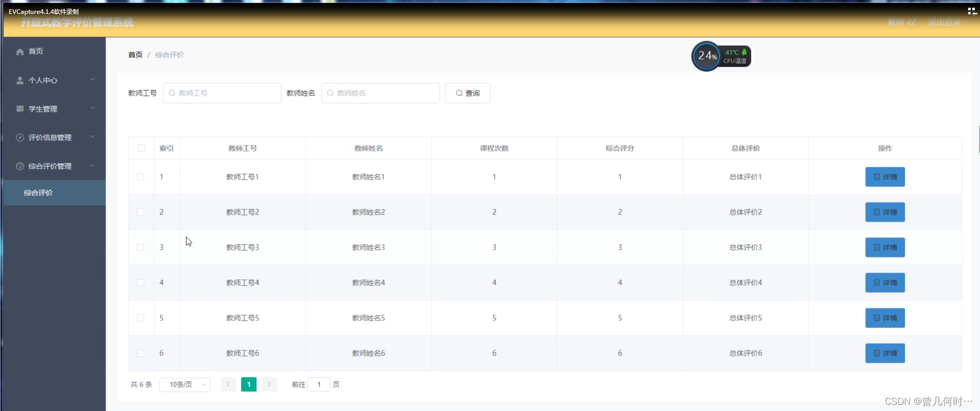
Task: Click the 评价信息管理 sidebar icon
Action: click(x=20, y=137)
